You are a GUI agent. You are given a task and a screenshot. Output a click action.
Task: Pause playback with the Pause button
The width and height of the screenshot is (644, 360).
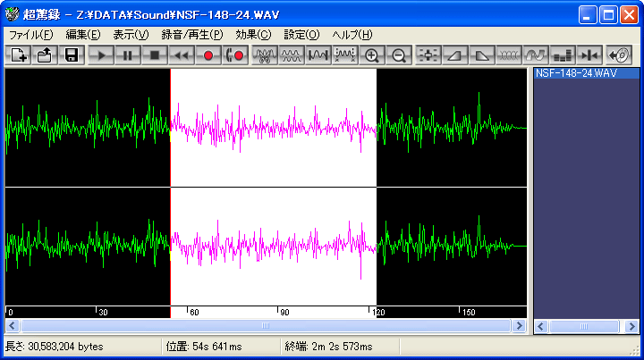128,55
